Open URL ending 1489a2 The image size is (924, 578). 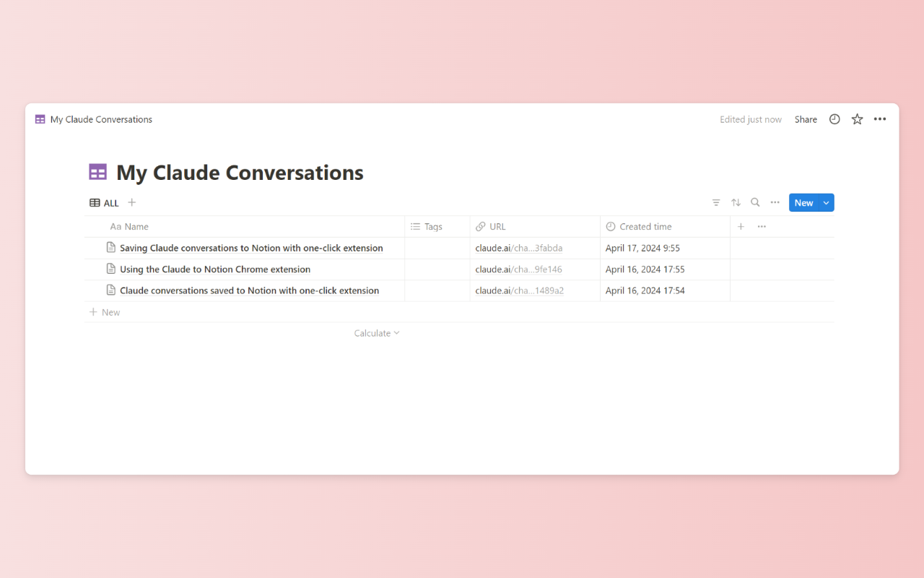tap(519, 290)
